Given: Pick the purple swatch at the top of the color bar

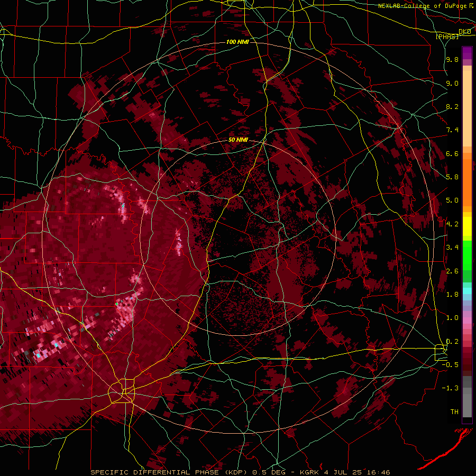Looking at the screenshot, I should [x=467, y=53].
